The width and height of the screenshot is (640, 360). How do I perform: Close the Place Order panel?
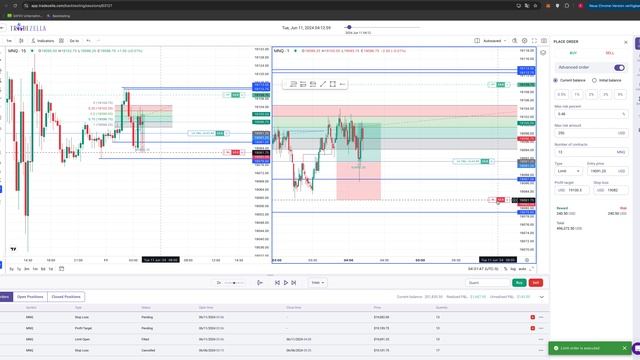tap(626, 42)
